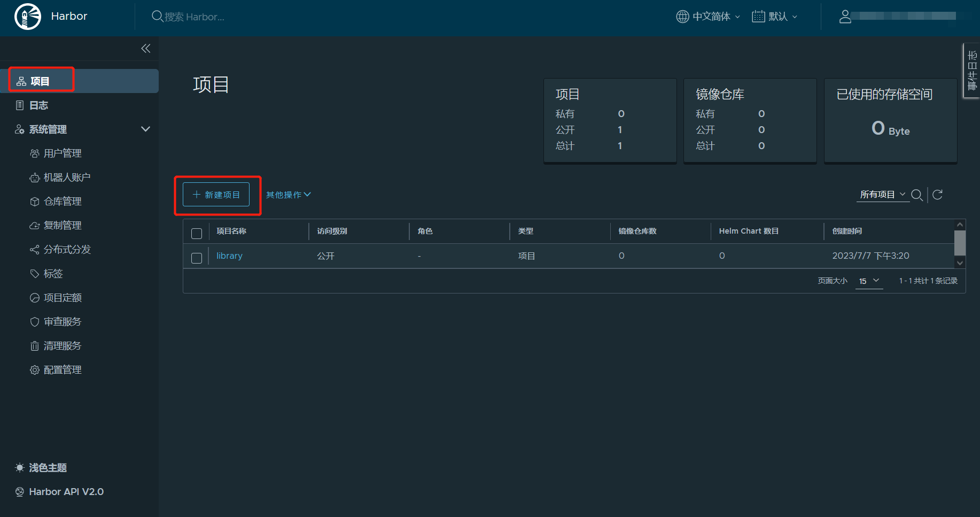Click the 机器人账户 robot icon
980x517 pixels.
pos(35,178)
